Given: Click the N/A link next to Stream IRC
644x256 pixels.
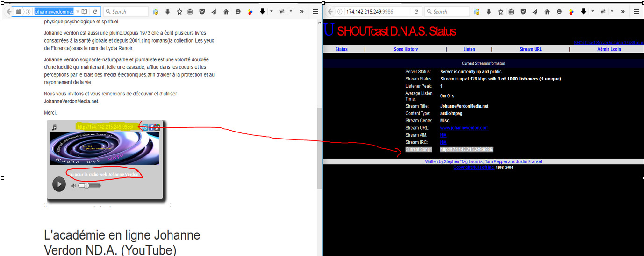Looking at the screenshot, I should point(444,142).
